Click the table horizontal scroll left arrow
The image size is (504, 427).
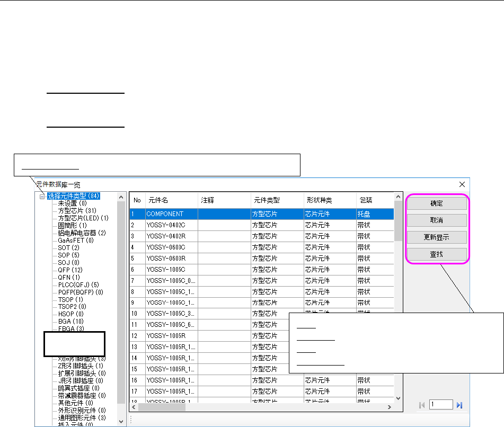(x=134, y=407)
